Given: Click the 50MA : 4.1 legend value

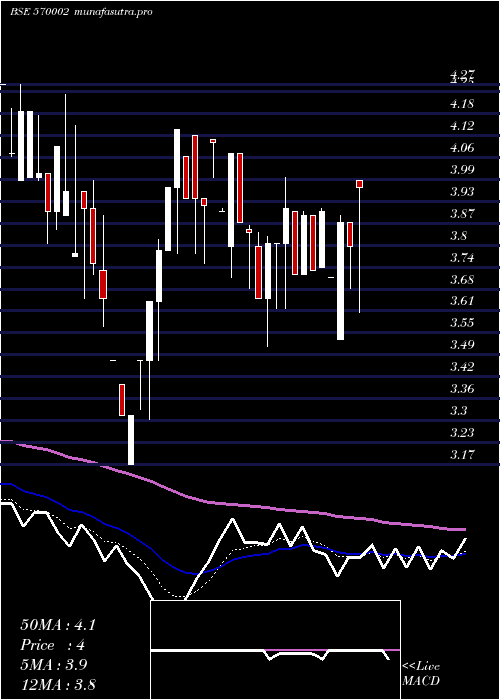Looking at the screenshot, I should pyautogui.click(x=58, y=625).
